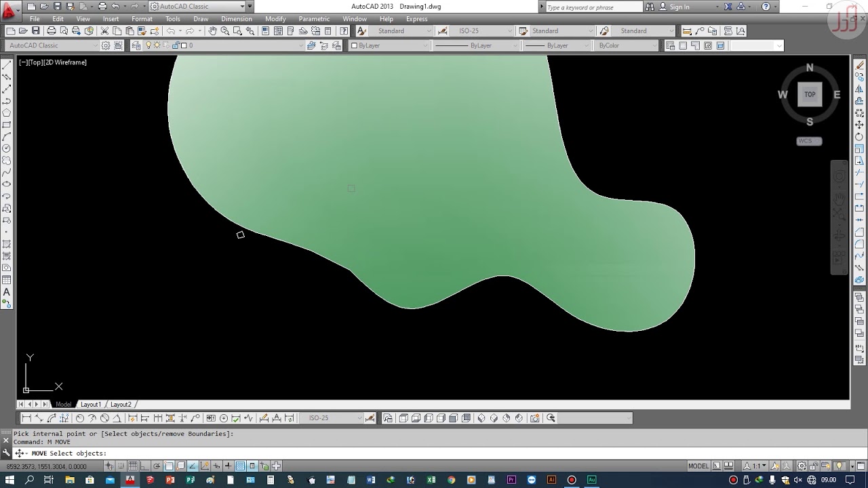The image size is (868, 488).
Task: Click the Cut scissors icon
Action: [x=104, y=30]
